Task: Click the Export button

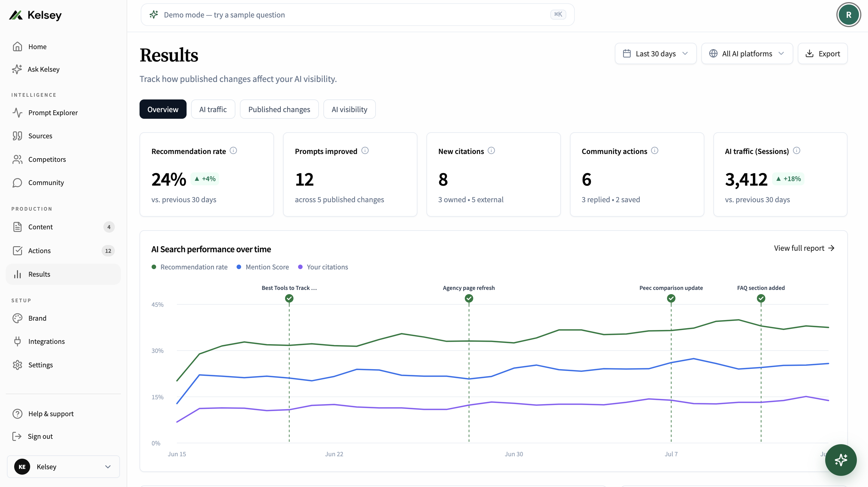Action: [x=822, y=54]
